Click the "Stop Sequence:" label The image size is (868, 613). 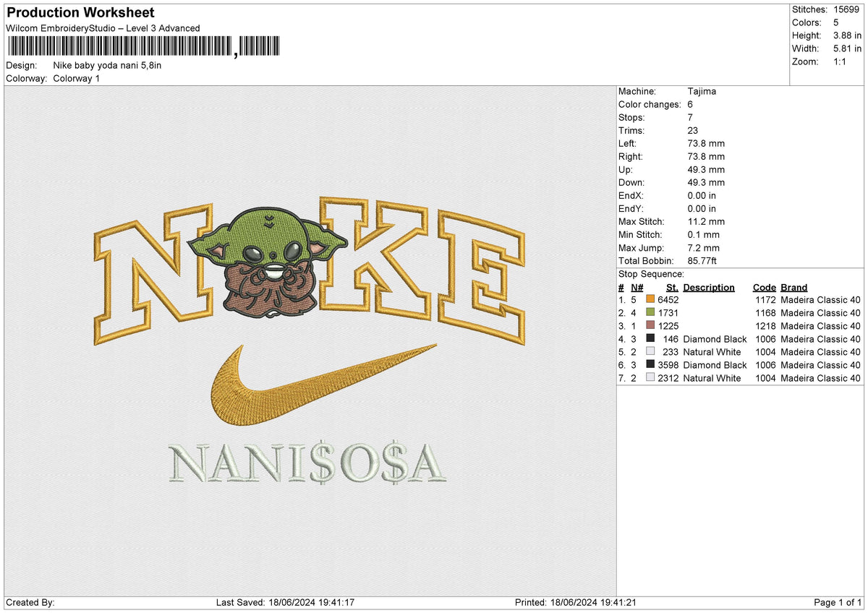[x=651, y=274]
